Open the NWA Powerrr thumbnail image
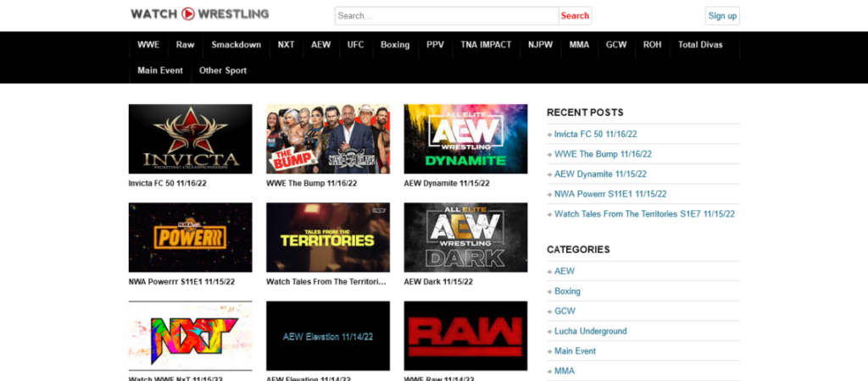The height and width of the screenshot is (381, 868). [191, 237]
